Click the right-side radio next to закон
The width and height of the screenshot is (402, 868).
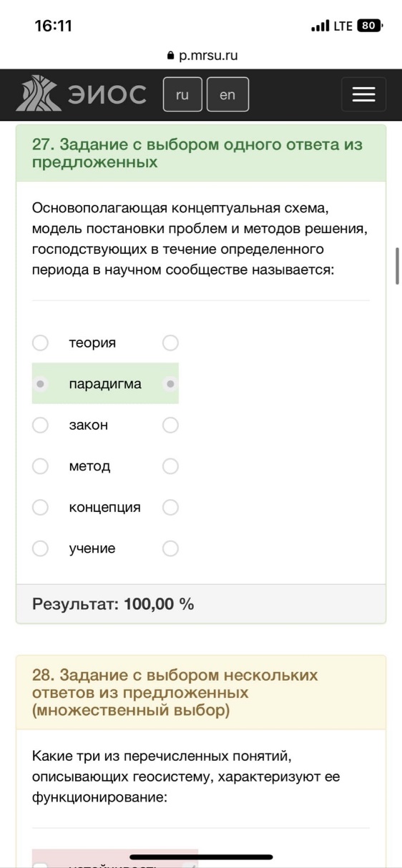tap(170, 425)
